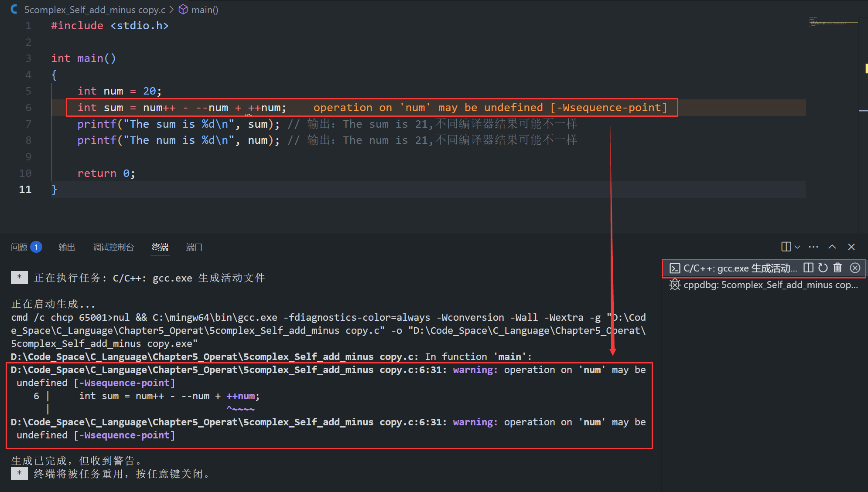Kill terminal with the trash icon
The image size is (868, 492).
click(x=837, y=268)
